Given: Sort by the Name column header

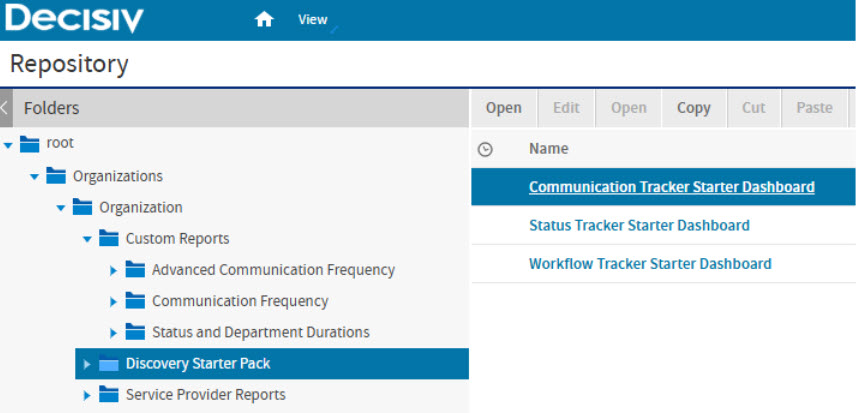Looking at the screenshot, I should (548, 149).
